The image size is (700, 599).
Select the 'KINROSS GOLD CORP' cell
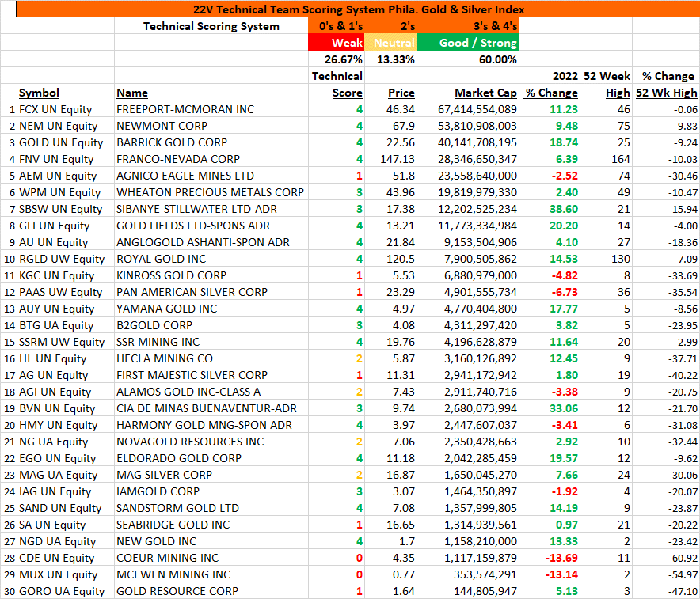[x=211, y=275]
